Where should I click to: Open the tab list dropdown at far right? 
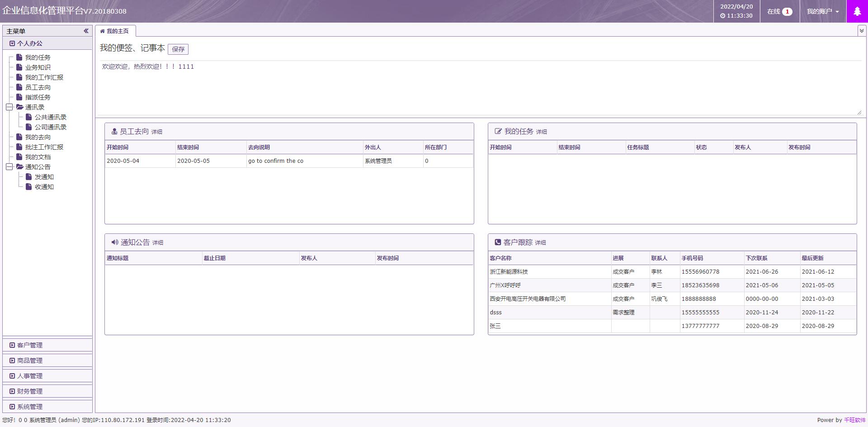tap(862, 31)
